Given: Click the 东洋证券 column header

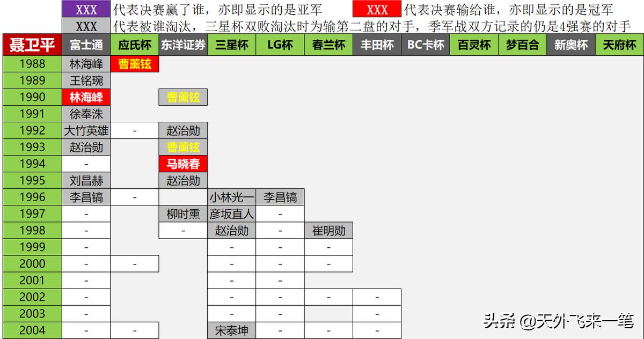Looking at the screenshot, I should [182, 45].
